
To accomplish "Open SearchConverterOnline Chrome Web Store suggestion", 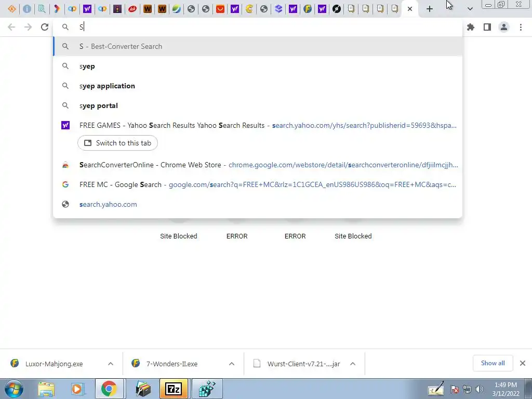I will click(258, 165).
